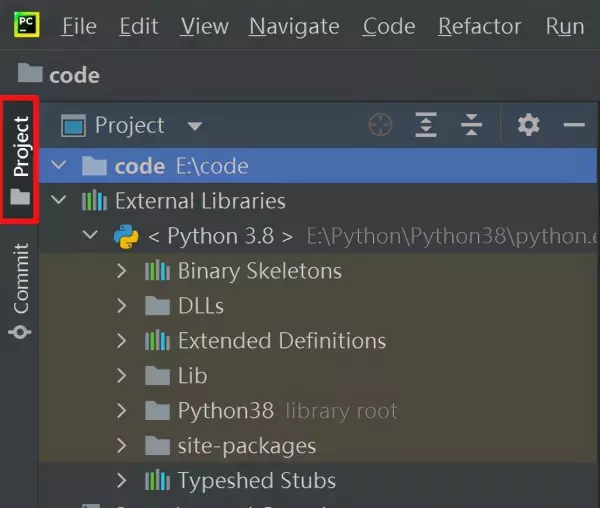This screenshot has height=508, width=600.
Task: Click the interpreter path E:\Python\Python38 text
Action: [452, 236]
